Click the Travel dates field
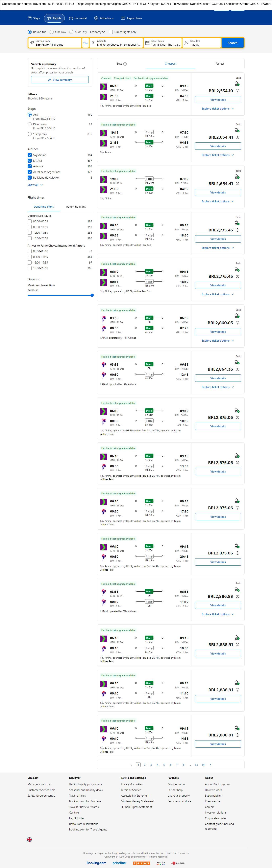Screen dimensions: 272x868 pyautogui.click(x=163, y=43)
